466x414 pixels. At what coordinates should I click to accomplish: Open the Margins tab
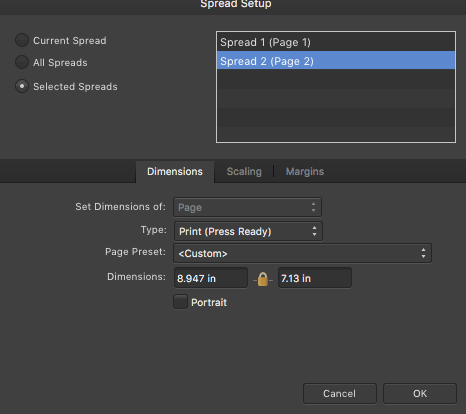tap(305, 171)
